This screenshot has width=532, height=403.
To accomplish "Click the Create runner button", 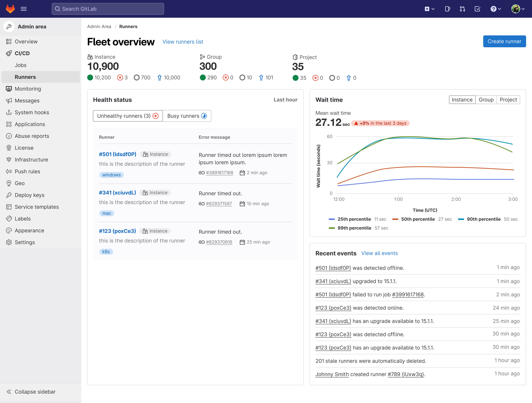I will (x=504, y=41).
